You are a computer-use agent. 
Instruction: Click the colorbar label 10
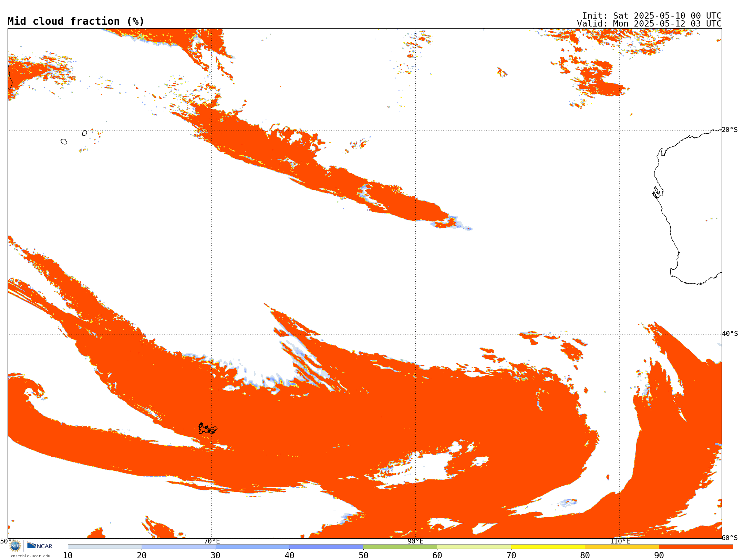pos(68,555)
